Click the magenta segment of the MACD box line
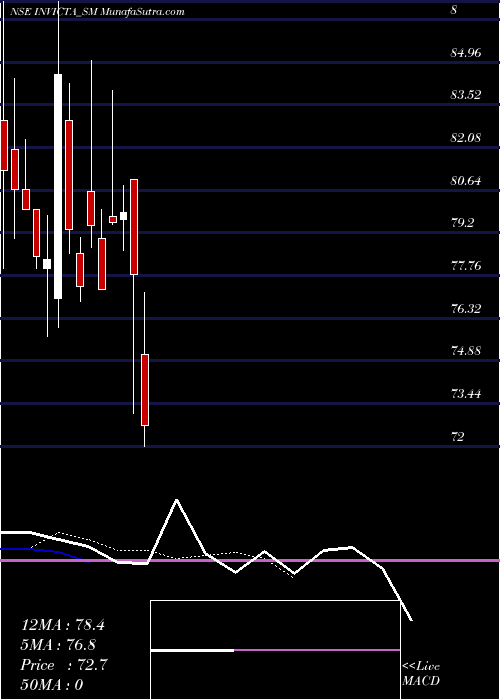 (x=317, y=650)
